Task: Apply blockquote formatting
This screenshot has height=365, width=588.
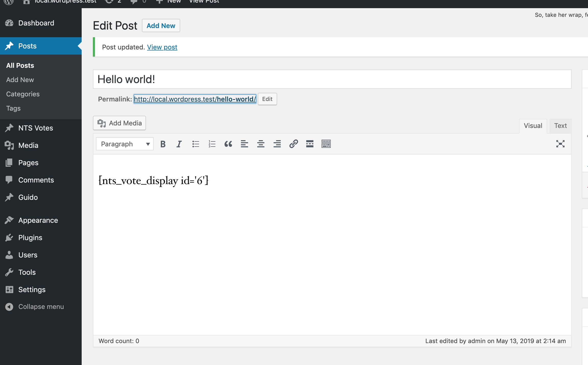Action: pos(228,144)
